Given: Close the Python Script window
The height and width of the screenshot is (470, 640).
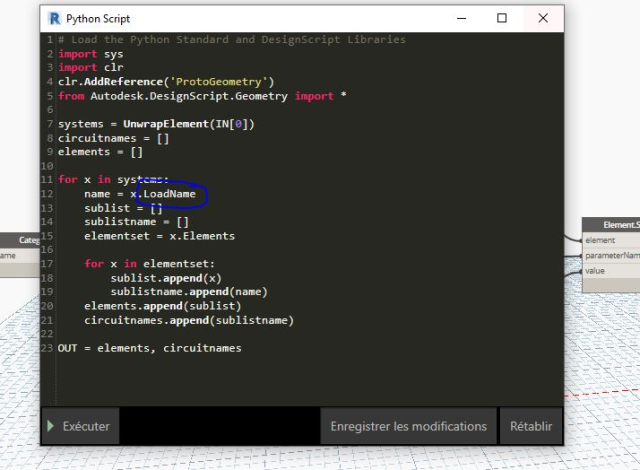Looking at the screenshot, I should (543, 18).
